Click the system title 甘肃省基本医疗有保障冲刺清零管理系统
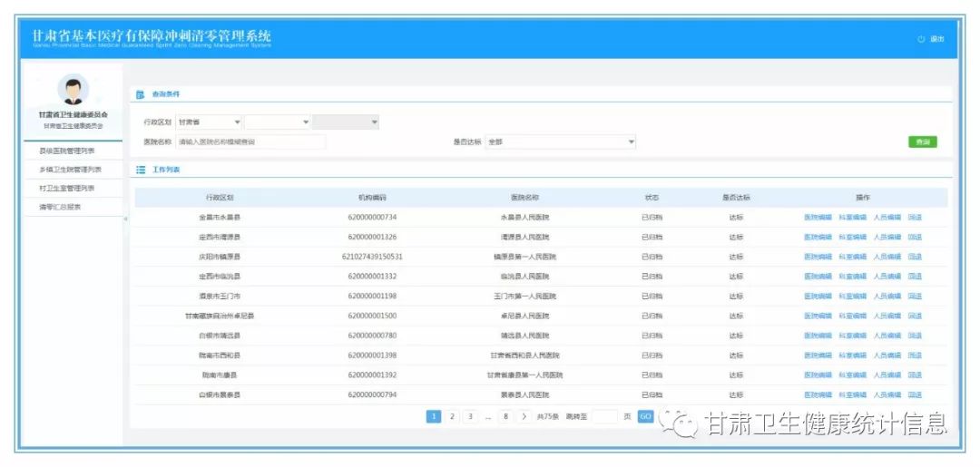The width and height of the screenshot is (980, 467). (x=152, y=35)
